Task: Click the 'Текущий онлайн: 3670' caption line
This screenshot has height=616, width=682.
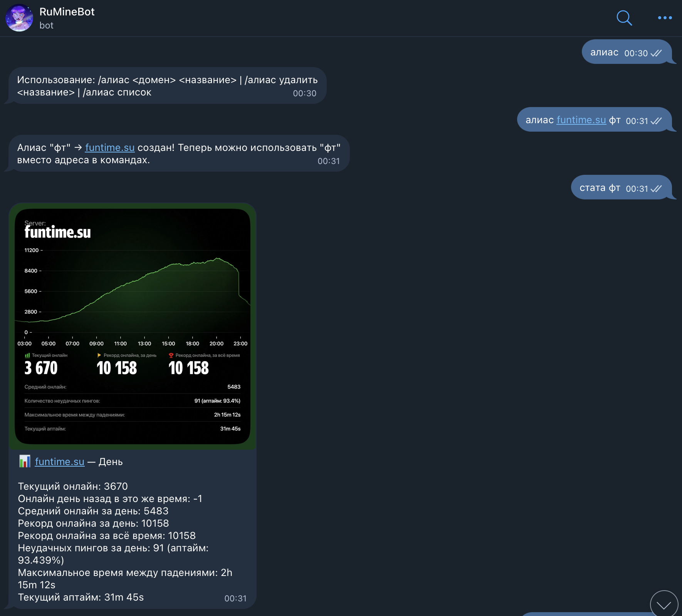Action: [73, 486]
